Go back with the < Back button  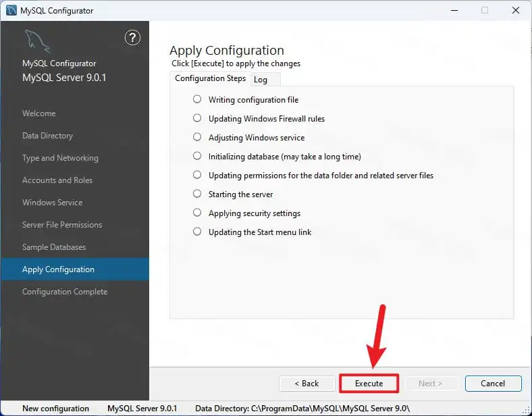click(x=307, y=384)
